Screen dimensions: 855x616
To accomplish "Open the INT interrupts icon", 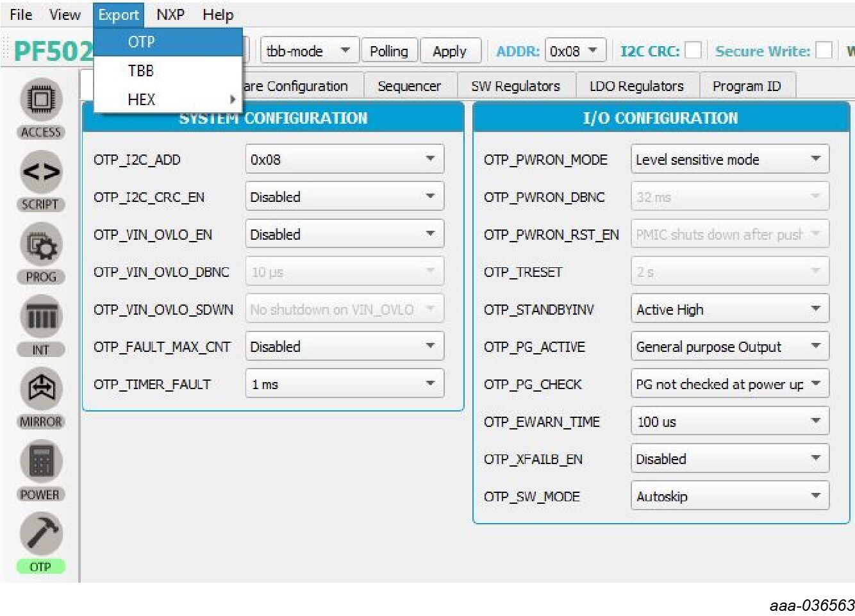I will [41, 317].
